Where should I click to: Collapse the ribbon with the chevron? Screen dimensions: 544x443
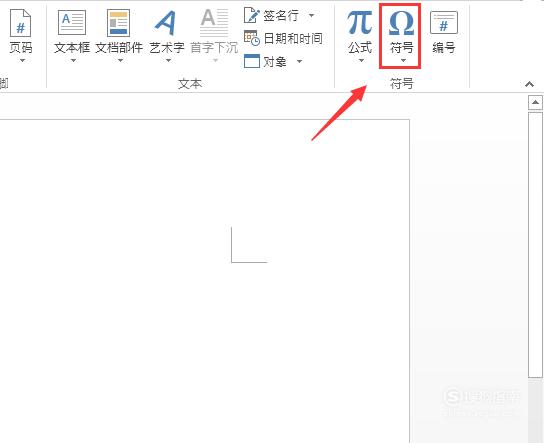click(529, 84)
